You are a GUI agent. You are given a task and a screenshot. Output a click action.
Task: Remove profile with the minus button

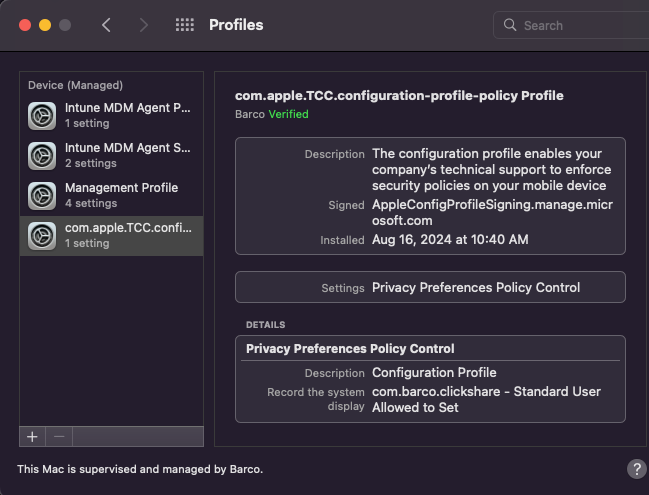[x=59, y=437]
